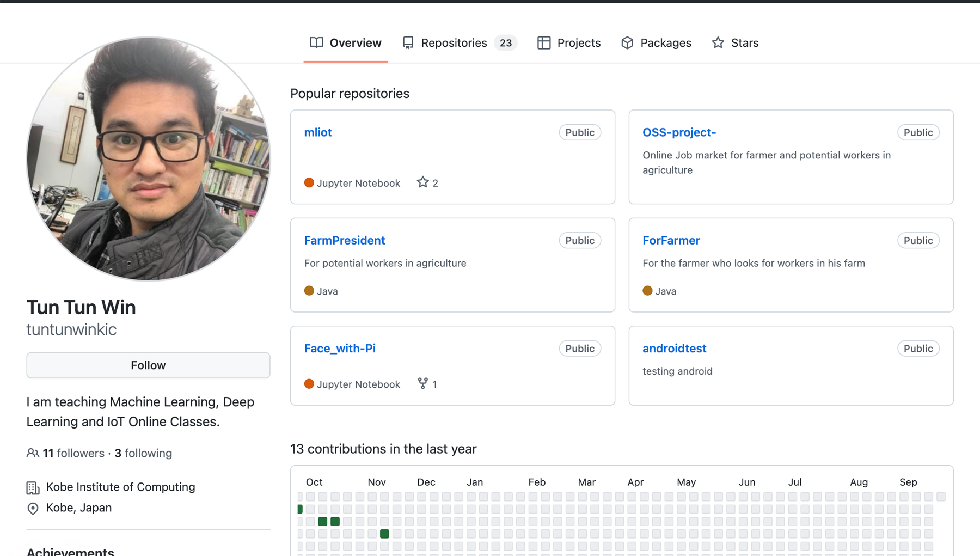980x556 pixels.
Task: Follow user Tun Tun Win
Action: coord(148,365)
